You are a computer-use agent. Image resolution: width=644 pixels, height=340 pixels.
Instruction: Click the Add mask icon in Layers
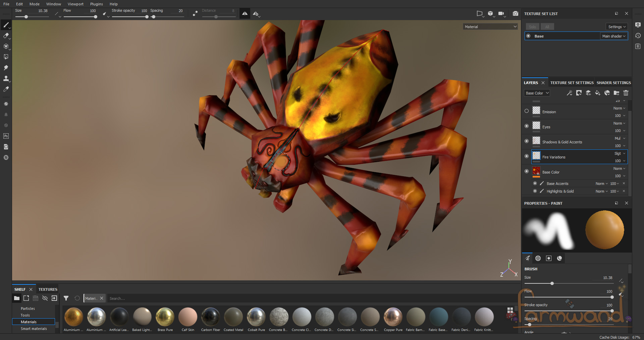tap(579, 93)
